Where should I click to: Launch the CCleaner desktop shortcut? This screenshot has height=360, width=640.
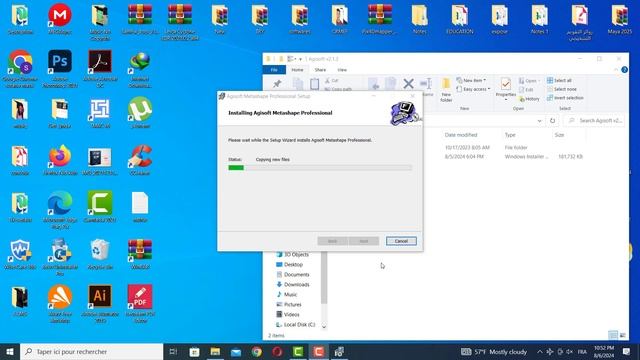[140, 160]
